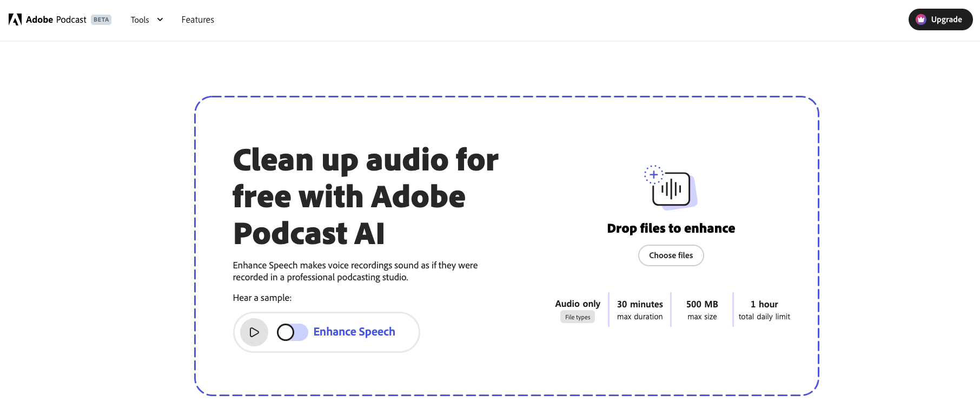Click the audio waveform upload icon
Image resolution: width=980 pixels, height=414 pixels.
(671, 188)
